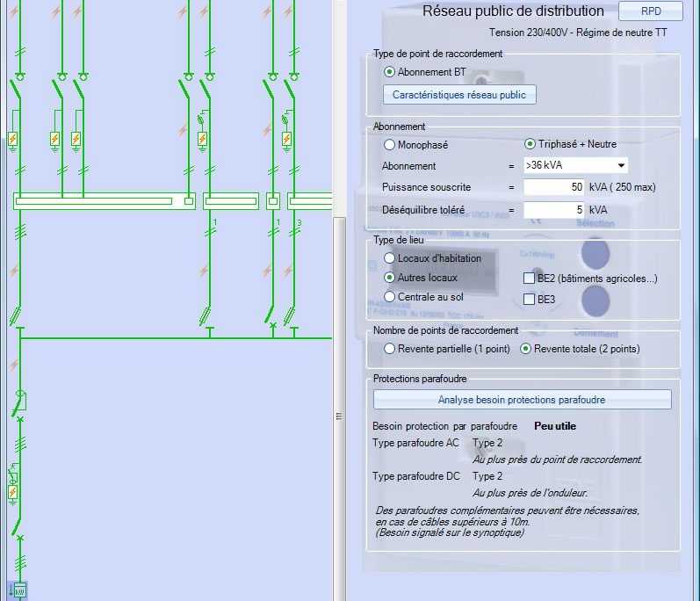Viewport: 700px width, 601px height.
Task: Select Triphasé + Neutre radio button
Action: click(530, 144)
